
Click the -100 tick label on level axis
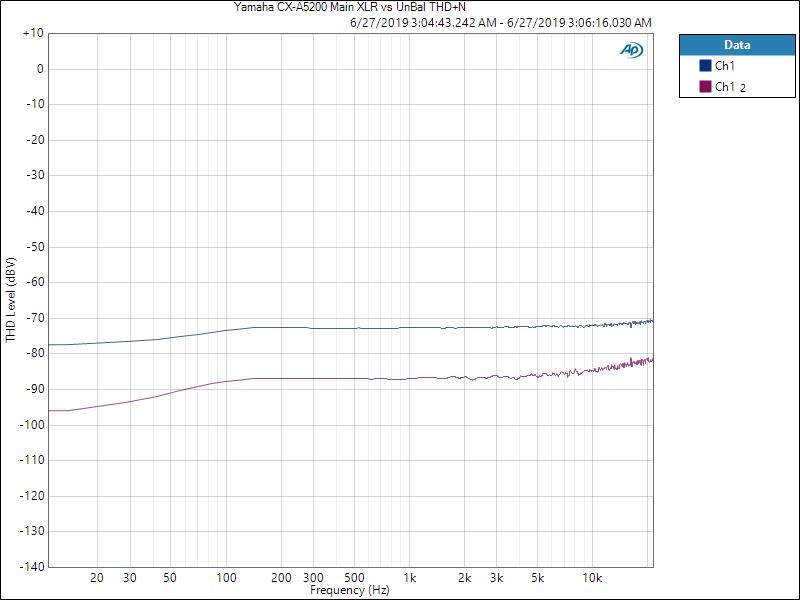pos(30,425)
